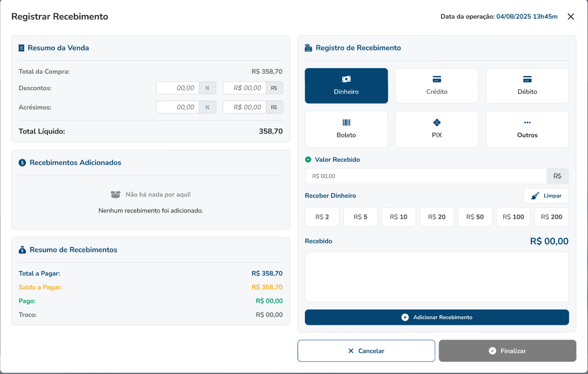This screenshot has width=588, height=374.
Task: Add R$ 2 cash note
Action: 322,217
